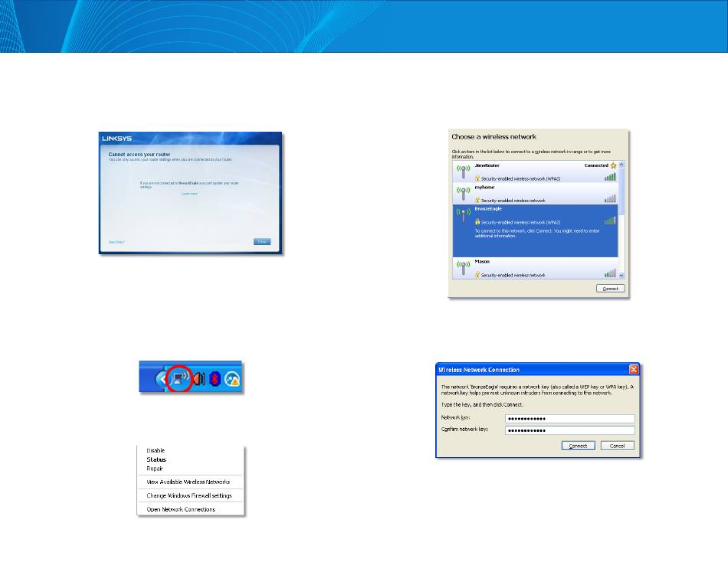Click the BronzeEagle signal strength bars
The height and width of the screenshot is (562, 728).
tap(610, 221)
